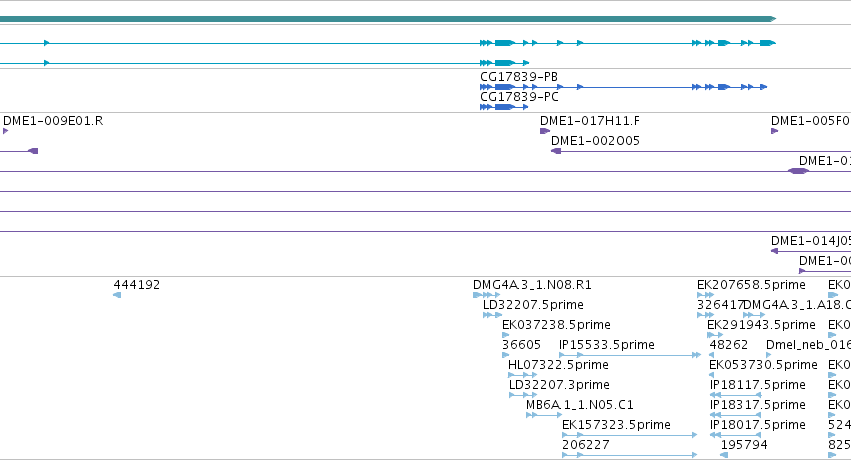The height and width of the screenshot is (460, 851).
Task: Select the CG17839-PB transcript label
Action: point(519,77)
